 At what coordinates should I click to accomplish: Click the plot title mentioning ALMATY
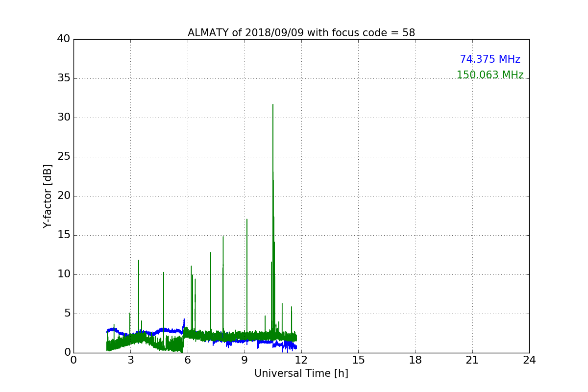pos(301,33)
